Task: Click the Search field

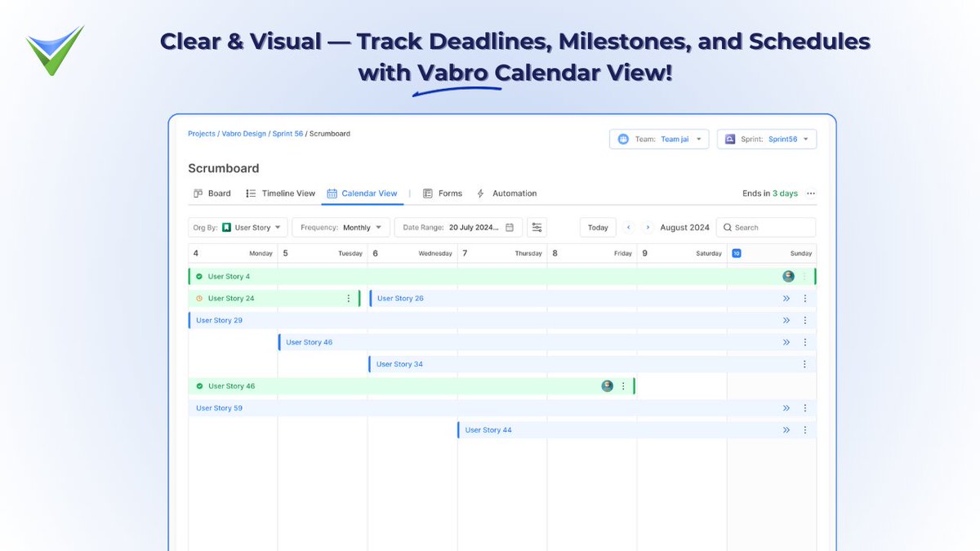Action: click(766, 228)
